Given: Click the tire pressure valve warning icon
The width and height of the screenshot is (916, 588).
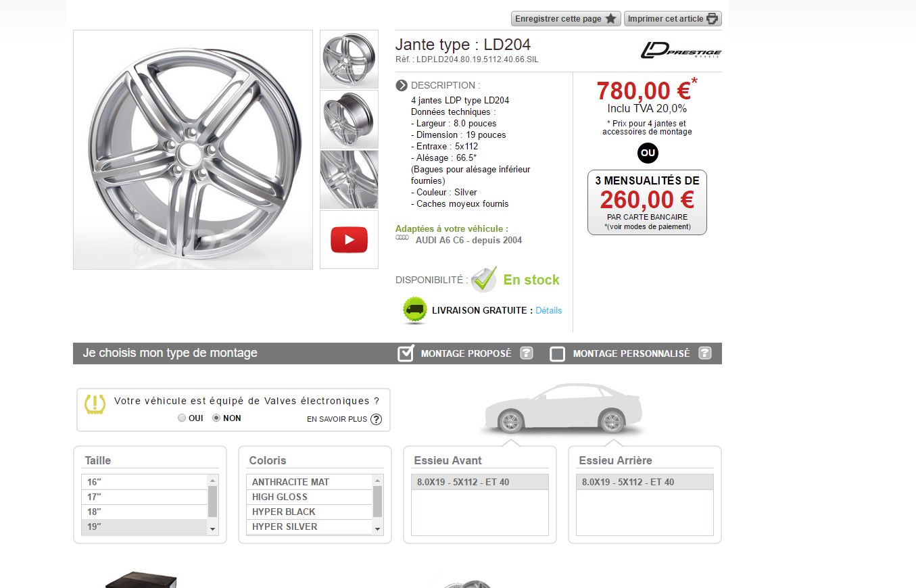Looking at the screenshot, I should (95, 403).
